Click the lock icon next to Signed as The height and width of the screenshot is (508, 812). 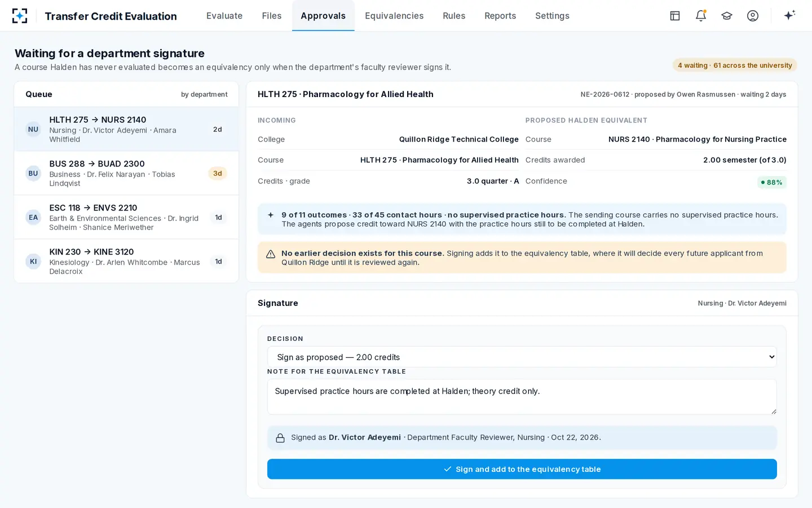[x=280, y=438]
